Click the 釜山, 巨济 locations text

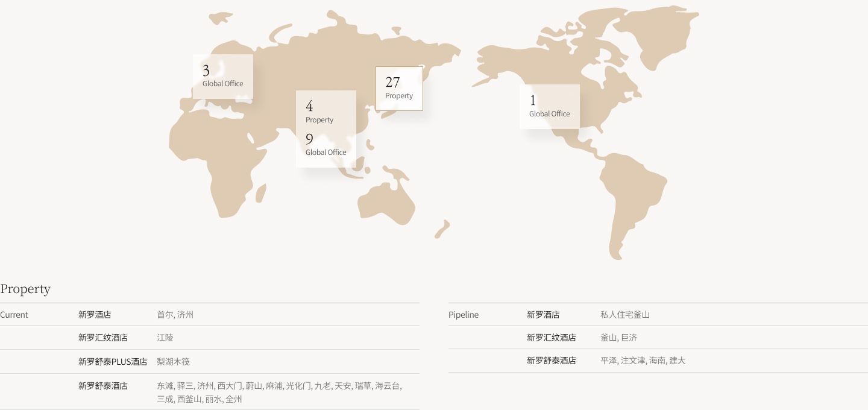pos(618,338)
